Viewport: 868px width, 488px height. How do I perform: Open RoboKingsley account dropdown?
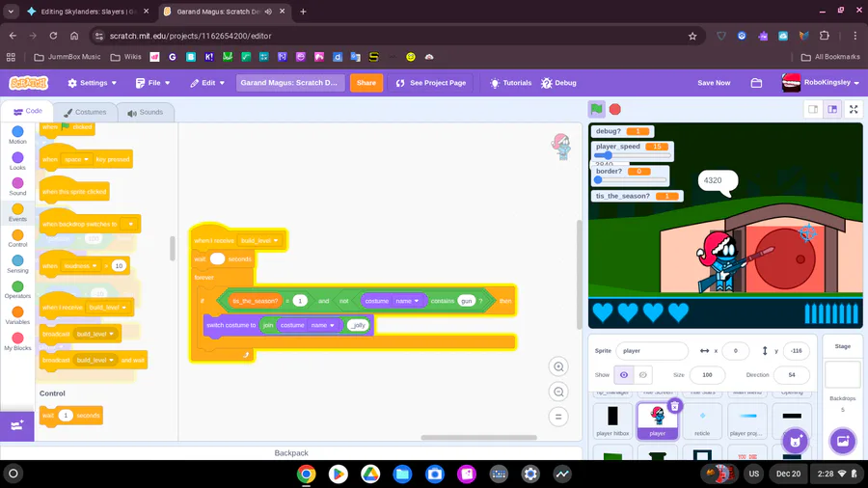pos(821,82)
